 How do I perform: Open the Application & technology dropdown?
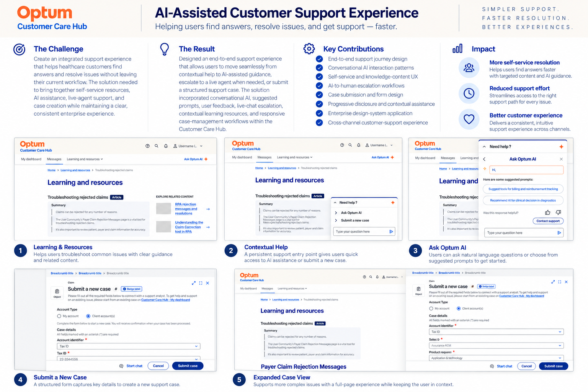496,358
